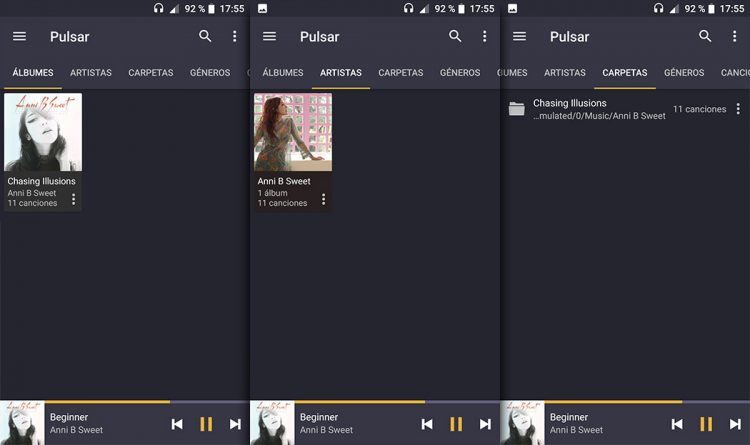Skip to next track in the middle mini player
Image resolution: width=750 pixels, height=445 pixels.
[485, 424]
